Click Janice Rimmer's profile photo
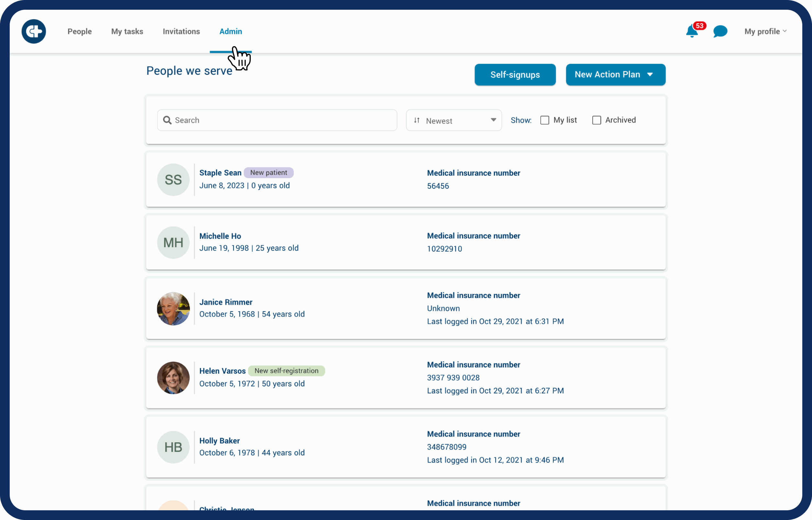The height and width of the screenshot is (520, 812). (173, 309)
